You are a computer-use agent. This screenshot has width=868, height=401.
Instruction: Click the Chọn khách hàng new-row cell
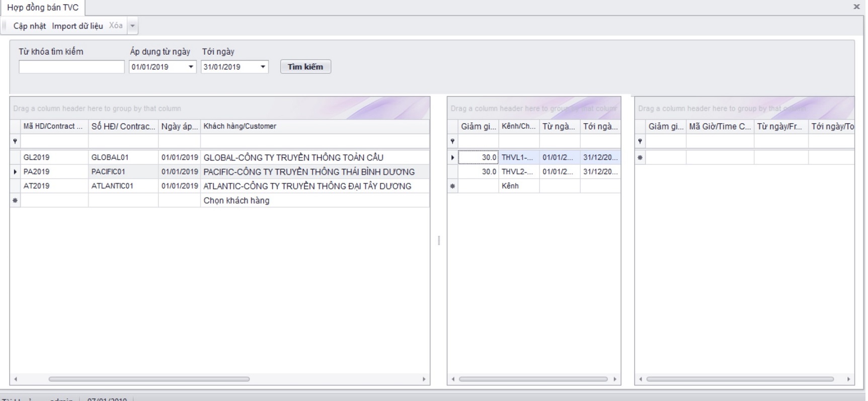[315, 200]
